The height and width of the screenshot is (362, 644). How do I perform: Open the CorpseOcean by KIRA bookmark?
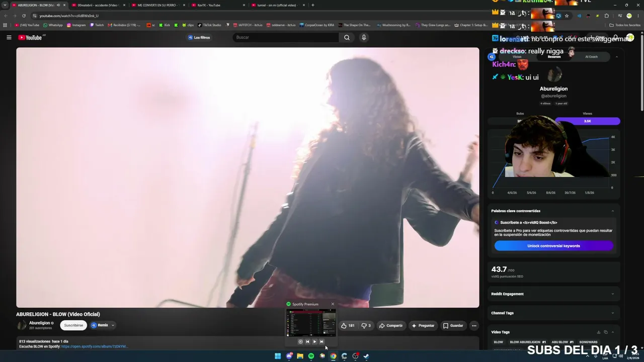(x=317, y=25)
